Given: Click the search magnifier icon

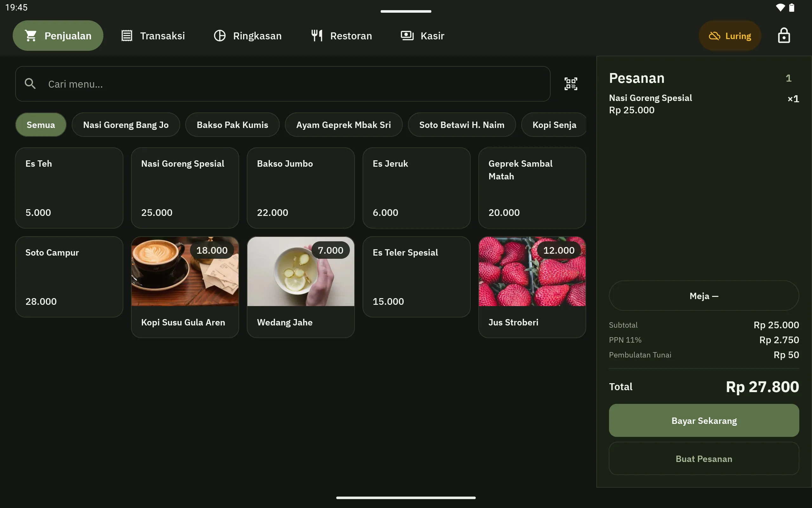Looking at the screenshot, I should point(30,84).
